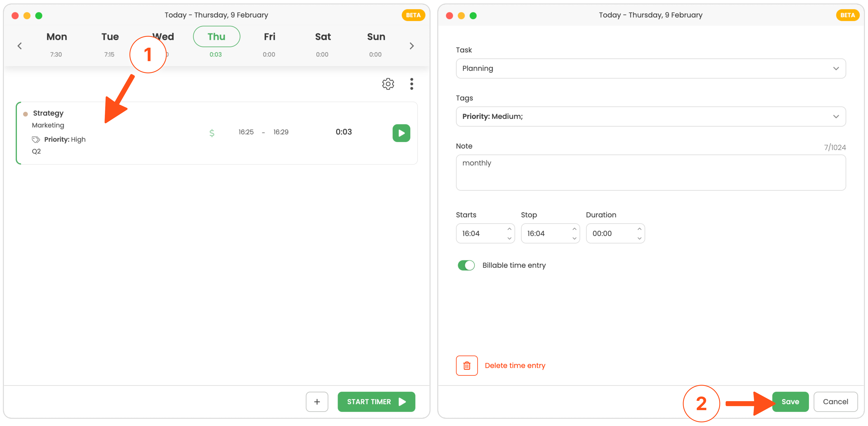Resume timer on the Strategy entry
Screen dimensions: 868x426
coord(401,133)
